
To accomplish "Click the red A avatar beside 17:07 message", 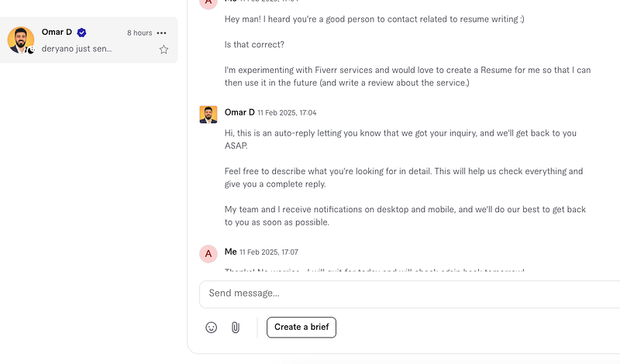I will click(208, 254).
